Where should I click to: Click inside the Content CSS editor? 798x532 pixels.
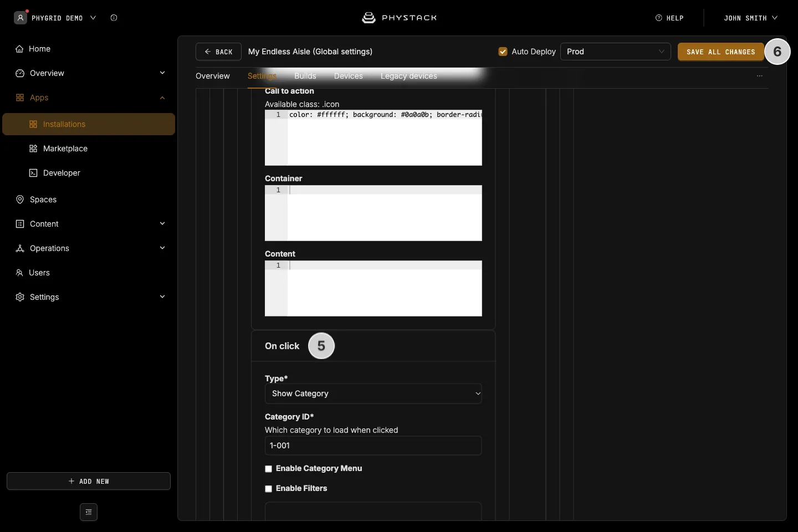tap(374, 289)
